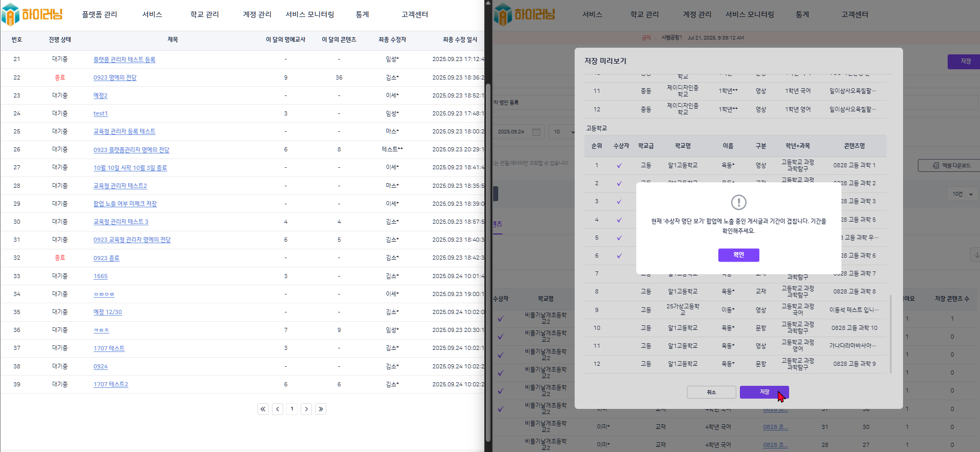Go to next page arrow

coord(306,409)
